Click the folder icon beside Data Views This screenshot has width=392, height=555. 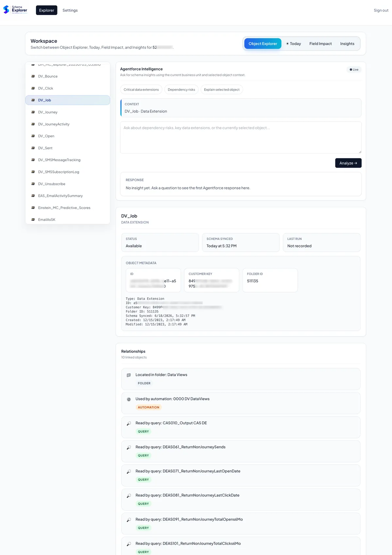click(x=129, y=375)
